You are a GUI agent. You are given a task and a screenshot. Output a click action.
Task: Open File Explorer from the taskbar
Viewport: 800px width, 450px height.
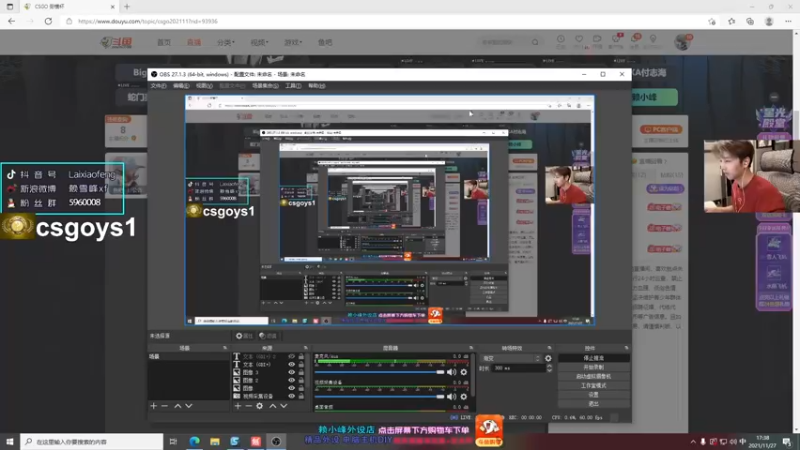215,441
